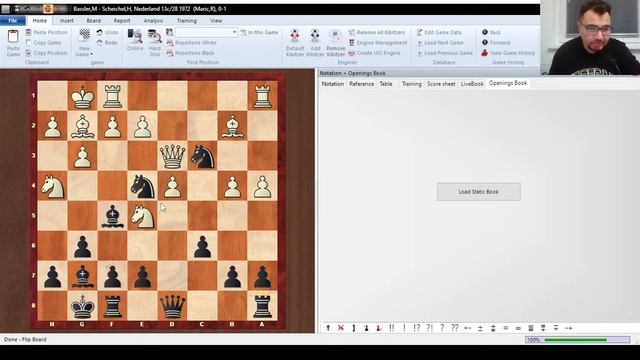Screen dimensions: 640x360
Task: Switch to the Insert ribbon tab
Action: tap(67, 20)
